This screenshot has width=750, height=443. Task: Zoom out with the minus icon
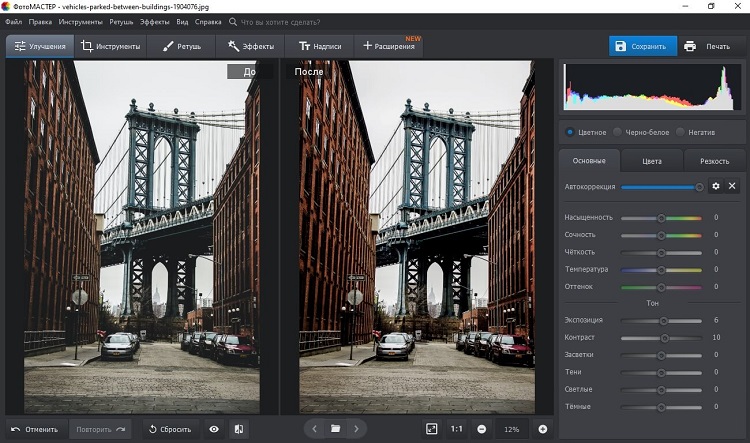[481, 429]
